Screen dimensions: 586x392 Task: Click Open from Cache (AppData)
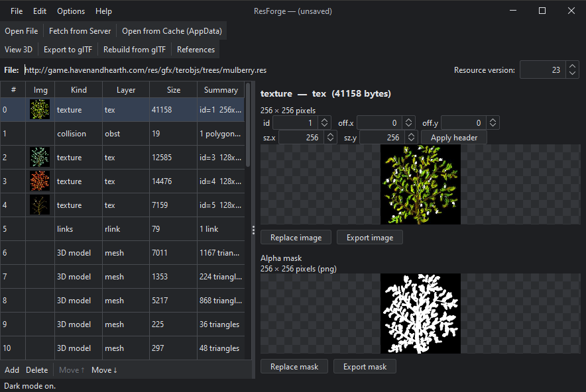pos(172,31)
